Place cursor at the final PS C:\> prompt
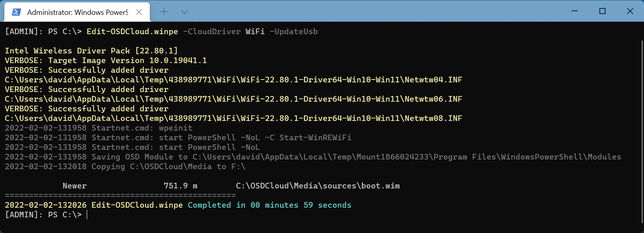Screen dimensions: 644x233 pos(87,215)
